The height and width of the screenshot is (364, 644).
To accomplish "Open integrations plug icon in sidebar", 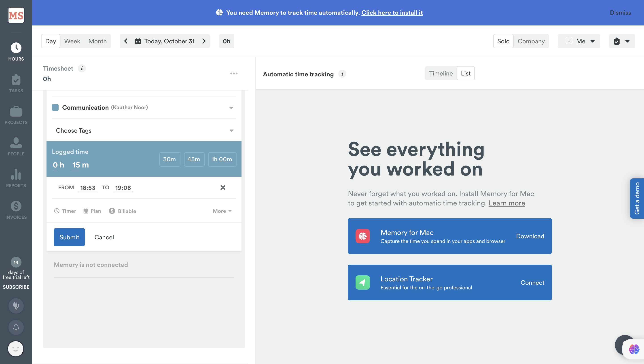I will (16, 306).
